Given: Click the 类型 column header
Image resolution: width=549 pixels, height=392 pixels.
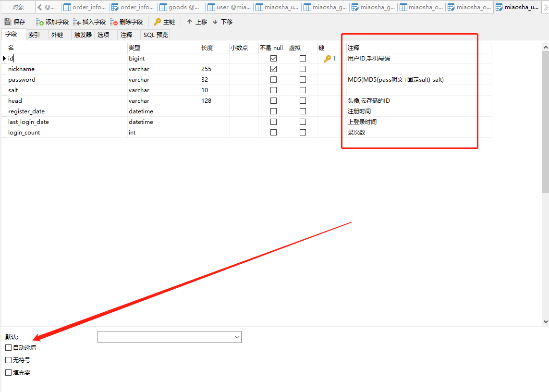Looking at the screenshot, I should (164, 48).
